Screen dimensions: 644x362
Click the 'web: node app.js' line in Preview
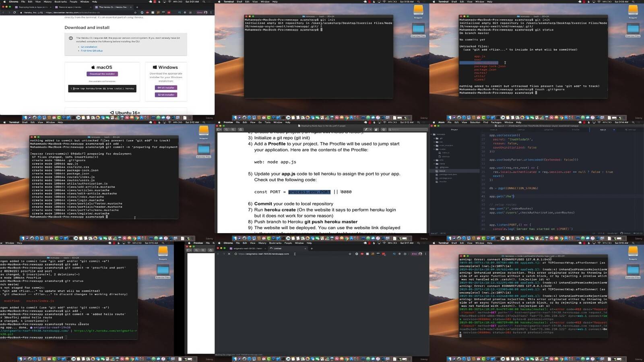[275, 162]
